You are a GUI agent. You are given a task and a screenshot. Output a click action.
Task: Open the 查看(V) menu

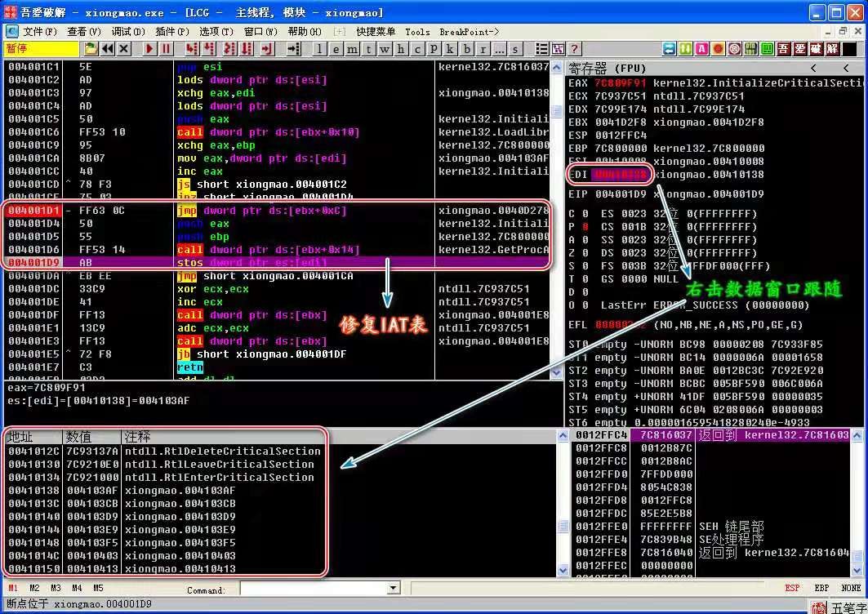pyautogui.click(x=83, y=32)
